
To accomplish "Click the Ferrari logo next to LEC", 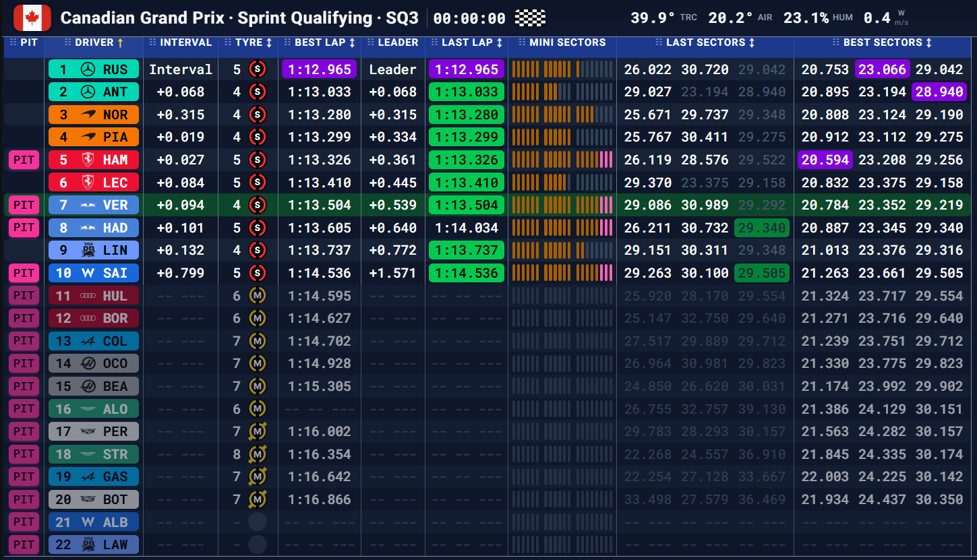I will tap(87, 183).
